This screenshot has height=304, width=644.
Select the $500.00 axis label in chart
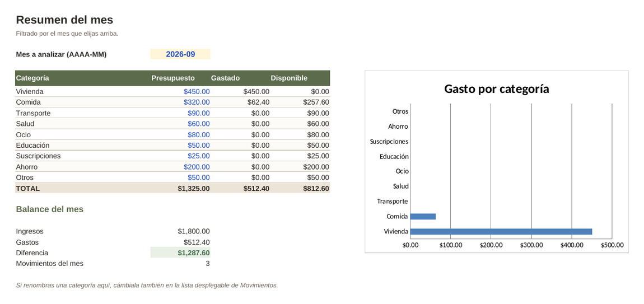point(612,245)
